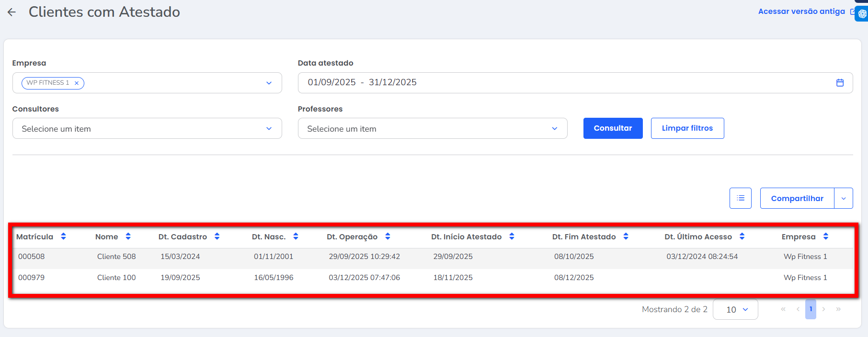This screenshot has width=868, height=337.
Task: Select page 1 in pagination
Action: (x=811, y=309)
